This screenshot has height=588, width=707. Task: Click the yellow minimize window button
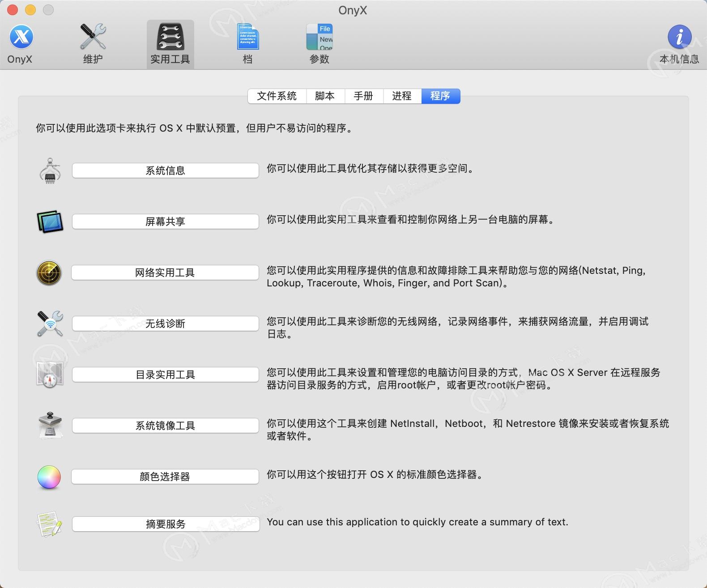[x=30, y=9]
